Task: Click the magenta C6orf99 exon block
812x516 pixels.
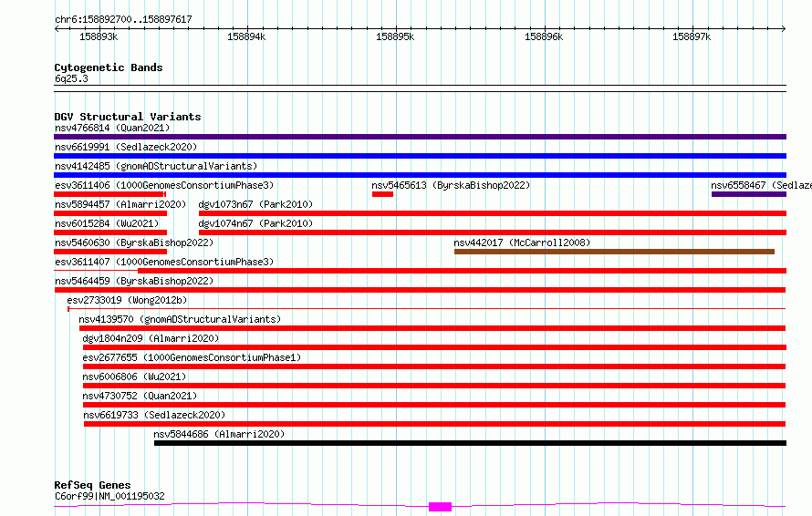Action: (440, 507)
